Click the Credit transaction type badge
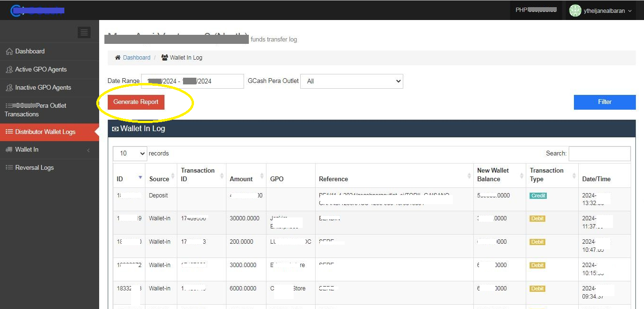The image size is (644, 309). [x=538, y=196]
